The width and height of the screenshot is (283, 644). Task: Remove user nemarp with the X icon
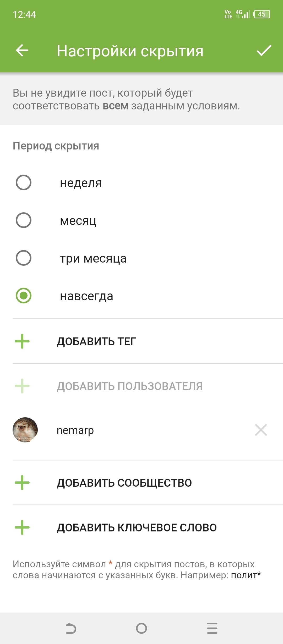pos(261,430)
